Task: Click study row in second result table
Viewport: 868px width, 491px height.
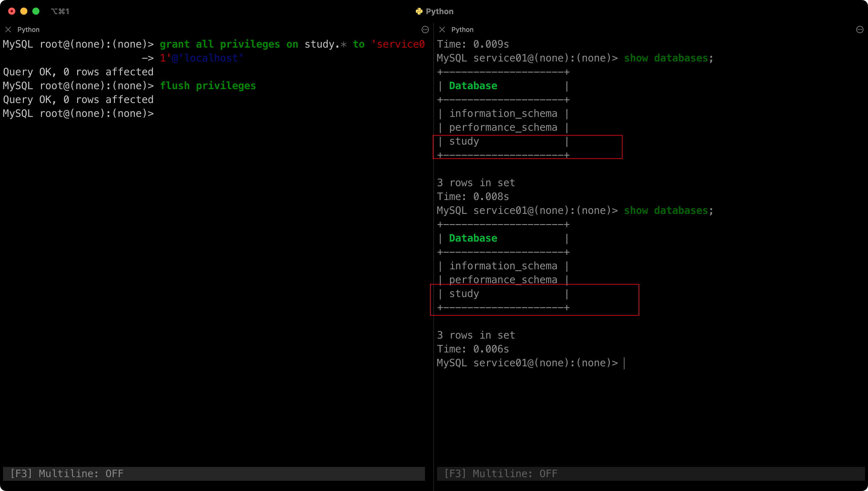Action: click(464, 294)
